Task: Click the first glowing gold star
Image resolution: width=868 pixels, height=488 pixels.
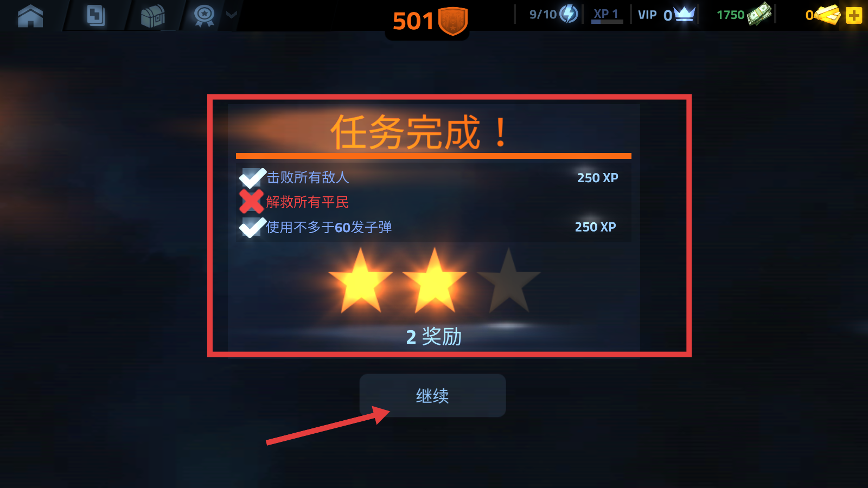Action: click(360, 281)
